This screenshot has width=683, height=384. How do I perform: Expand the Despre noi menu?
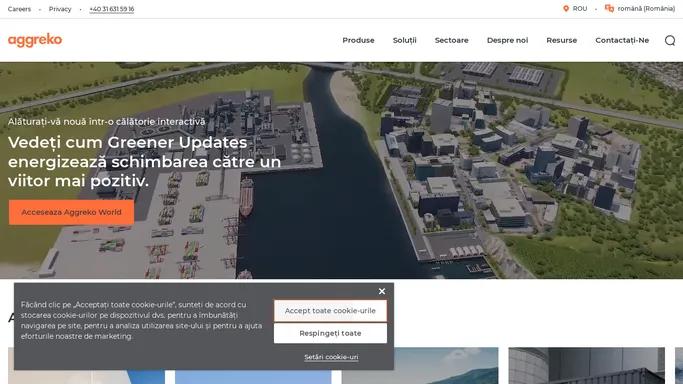507,40
